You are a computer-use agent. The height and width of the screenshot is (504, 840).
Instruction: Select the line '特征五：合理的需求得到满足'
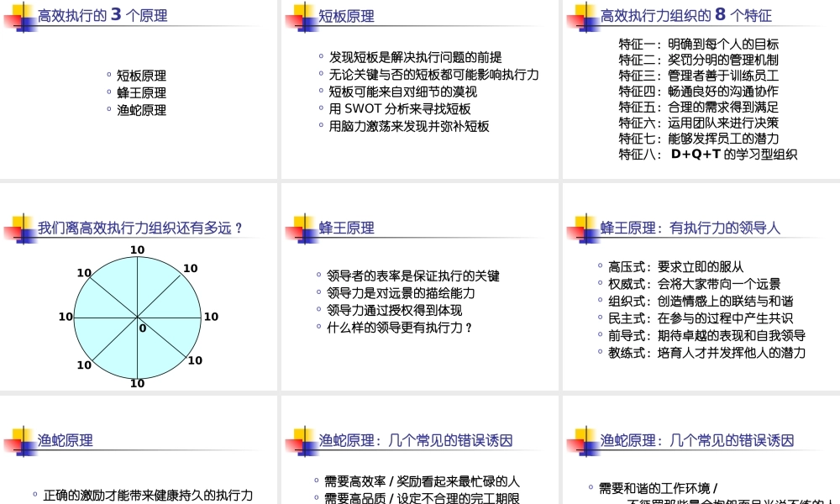[x=699, y=107]
